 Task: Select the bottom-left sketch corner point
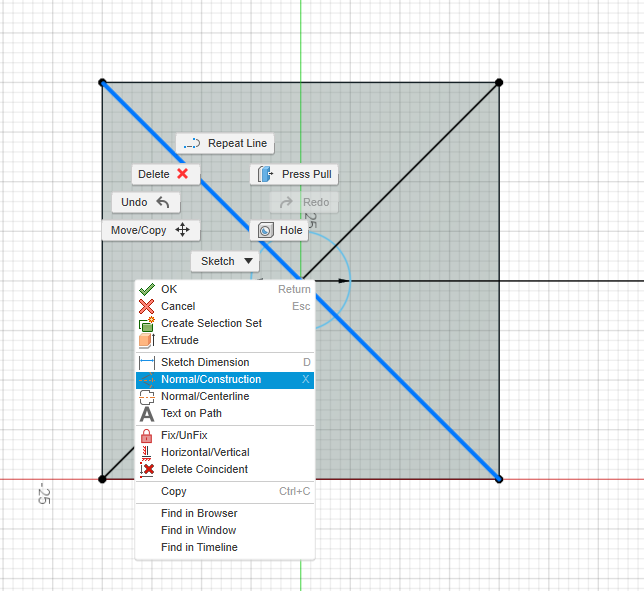pyautogui.click(x=102, y=479)
